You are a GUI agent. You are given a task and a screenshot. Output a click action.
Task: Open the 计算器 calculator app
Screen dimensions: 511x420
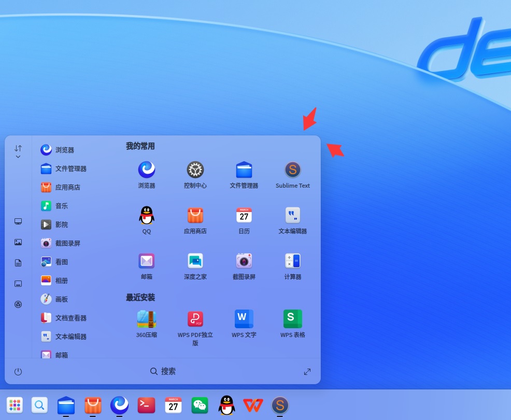coord(292,266)
